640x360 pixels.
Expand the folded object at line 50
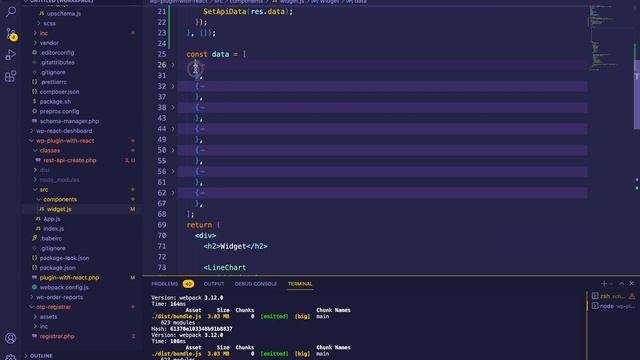point(173,150)
